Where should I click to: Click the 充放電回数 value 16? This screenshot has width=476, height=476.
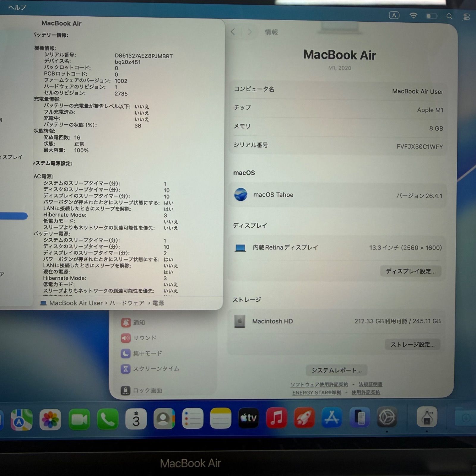[77, 137]
